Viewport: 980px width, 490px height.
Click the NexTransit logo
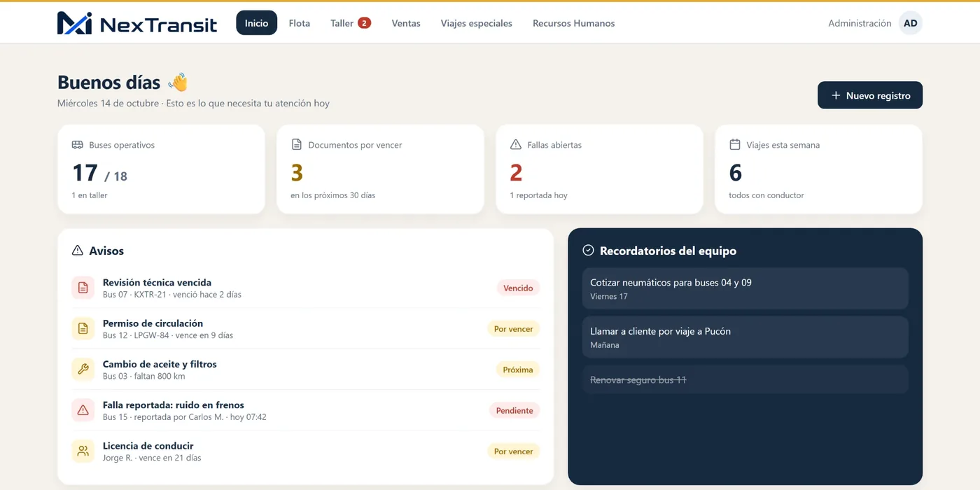click(137, 23)
